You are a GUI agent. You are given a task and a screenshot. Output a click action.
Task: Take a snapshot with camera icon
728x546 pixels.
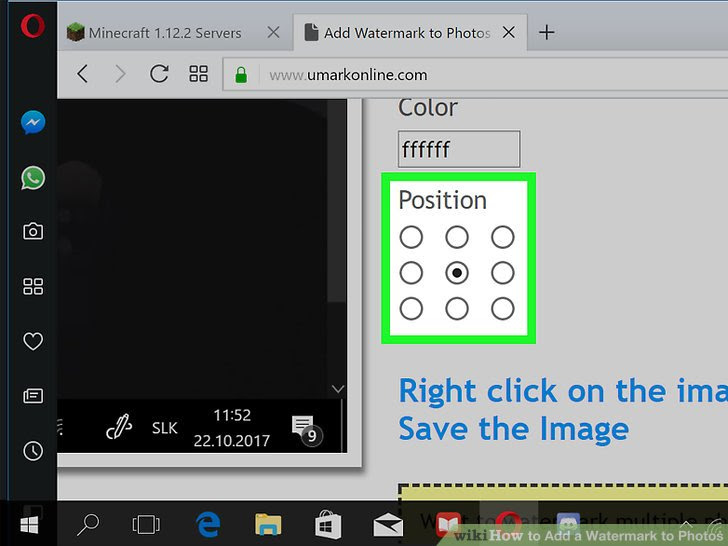click(x=33, y=231)
